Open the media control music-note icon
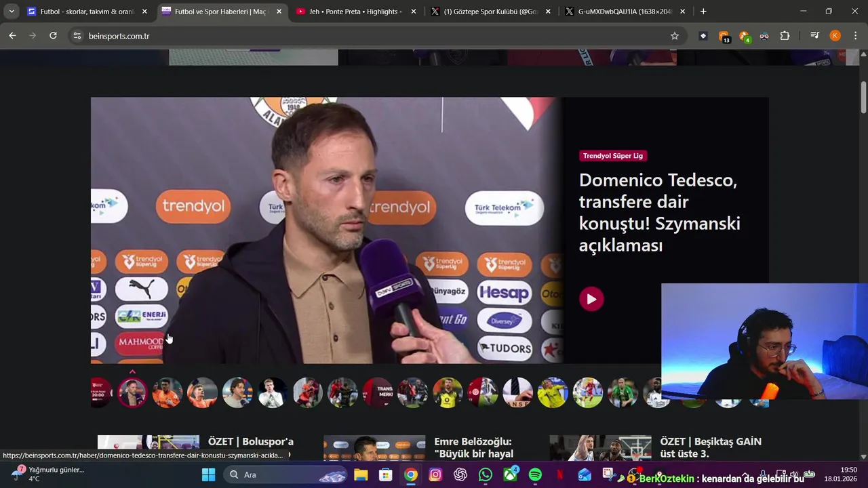This screenshot has height=488, width=868. pos(814,36)
